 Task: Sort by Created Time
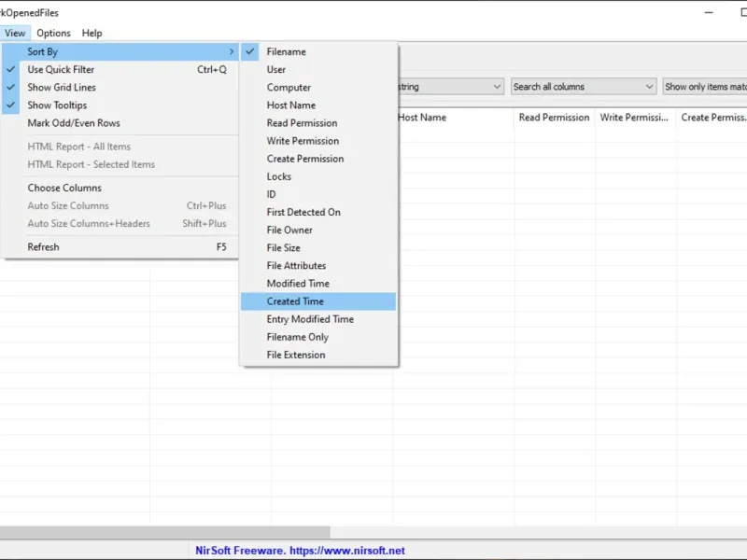(318, 301)
